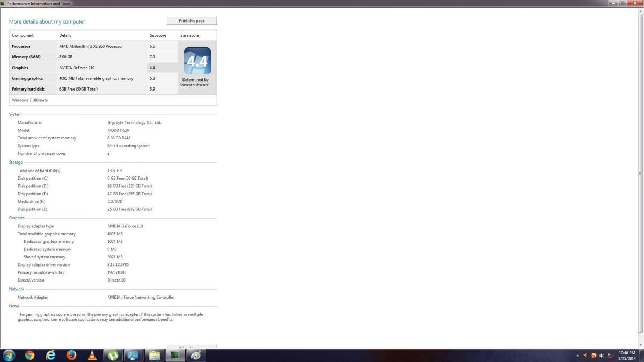644x362 pixels.
Task: Click the 64-bit operating system value
Action: [128, 146]
